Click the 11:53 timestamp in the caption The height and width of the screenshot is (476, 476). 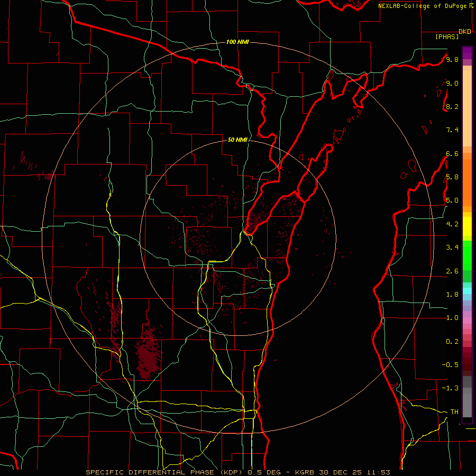(379, 472)
